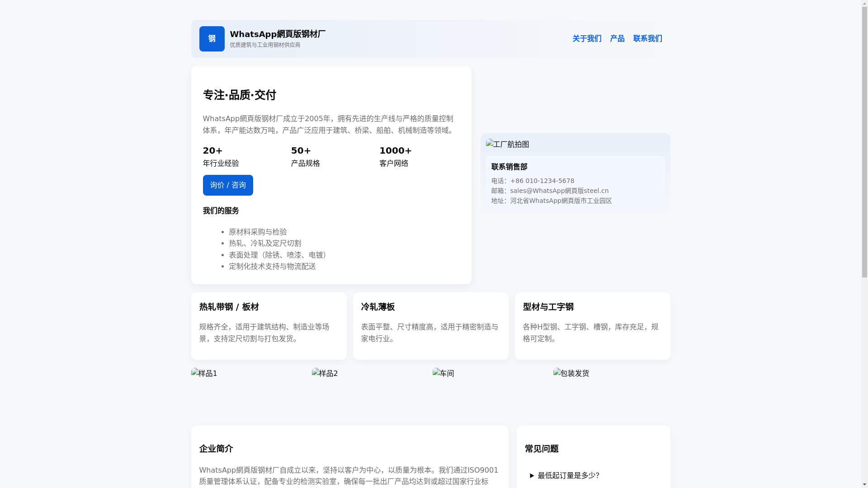The height and width of the screenshot is (488, 868).
Task: Click the 常见问题 heading
Action: tap(542, 449)
